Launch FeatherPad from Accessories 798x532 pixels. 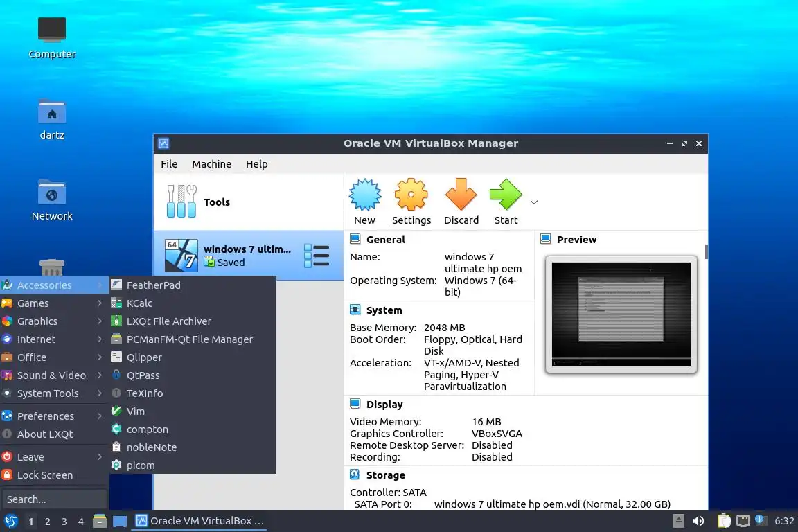(193, 285)
